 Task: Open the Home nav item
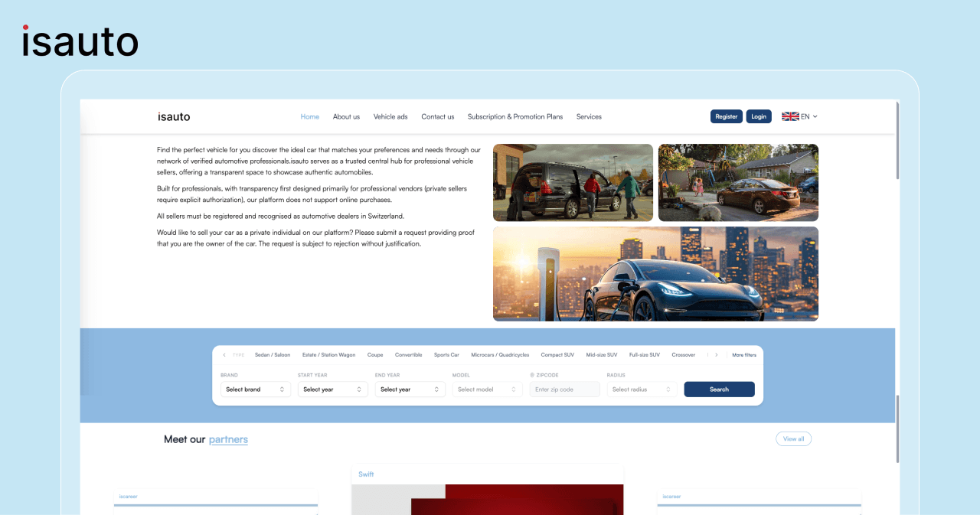[310, 116]
